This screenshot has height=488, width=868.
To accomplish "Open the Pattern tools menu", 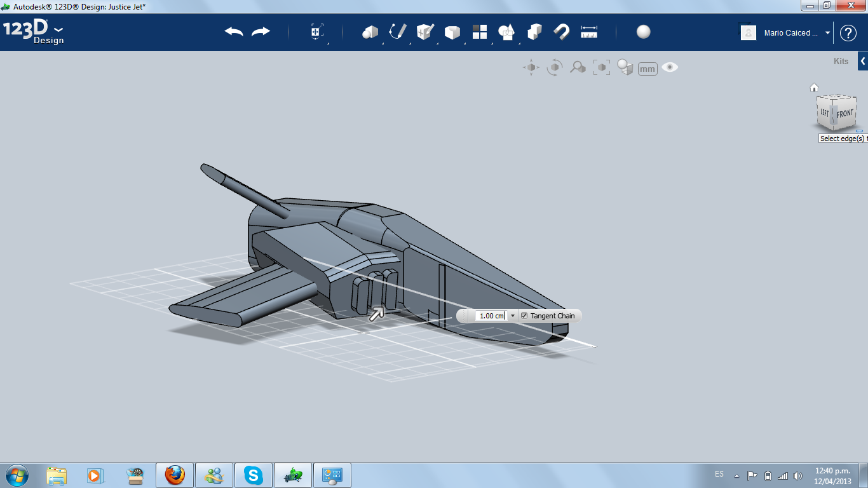I will pyautogui.click(x=480, y=32).
